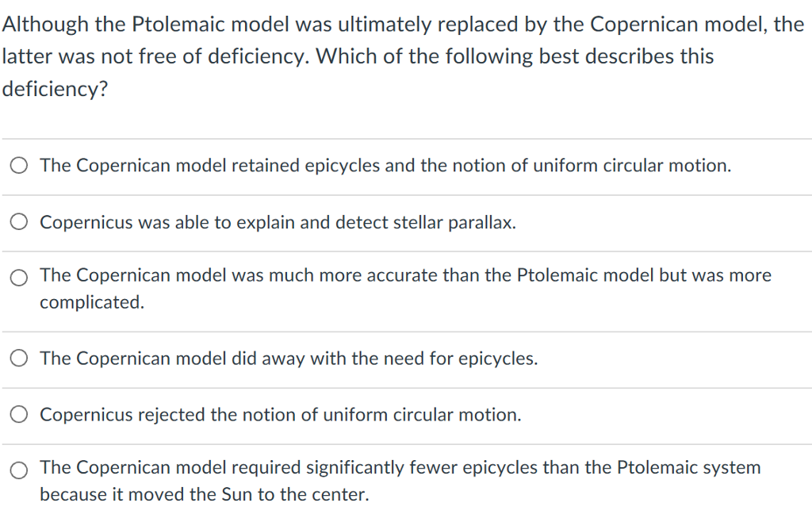
Task: Select the radio button for epicycles and uniform circular motion
Action: tap(18, 165)
